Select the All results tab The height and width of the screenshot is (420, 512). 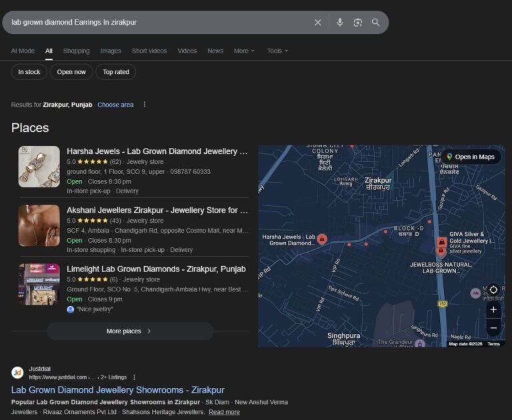point(49,51)
